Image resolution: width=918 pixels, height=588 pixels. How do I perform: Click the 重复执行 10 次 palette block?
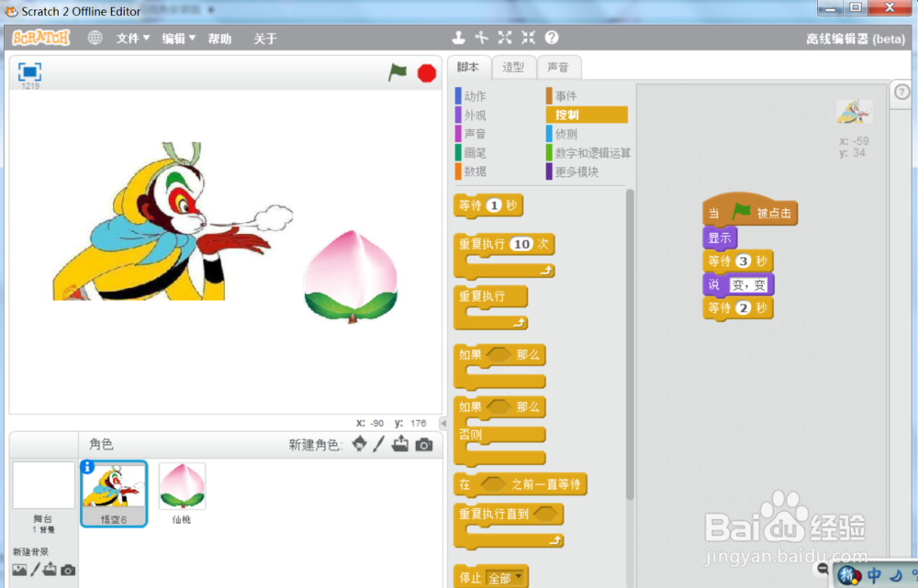[x=504, y=256]
